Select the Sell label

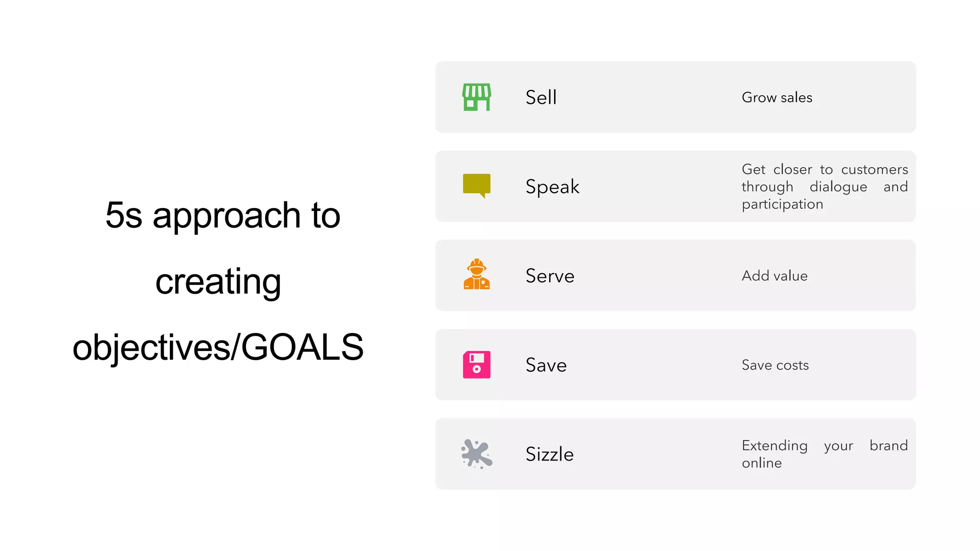coord(541,97)
